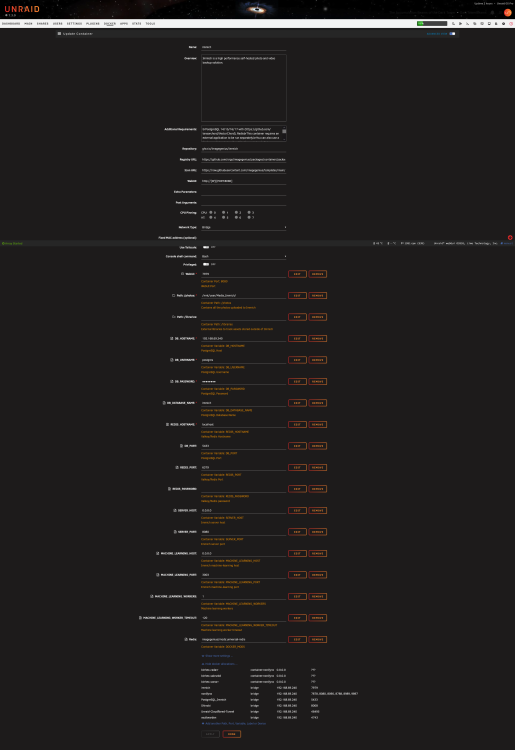Viewport: 515px width, 750px height.
Task: Check CPU pinning core 3
Action: [x=249, y=212]
